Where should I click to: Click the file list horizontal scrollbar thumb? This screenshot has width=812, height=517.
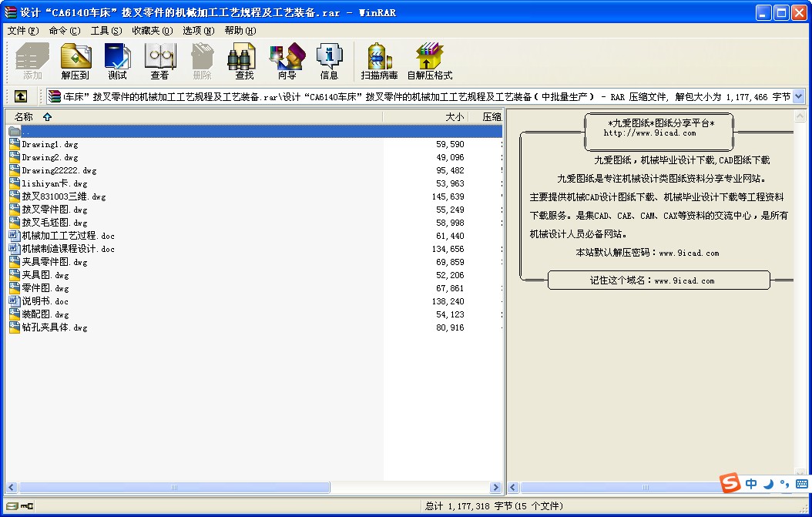point(174,488)
